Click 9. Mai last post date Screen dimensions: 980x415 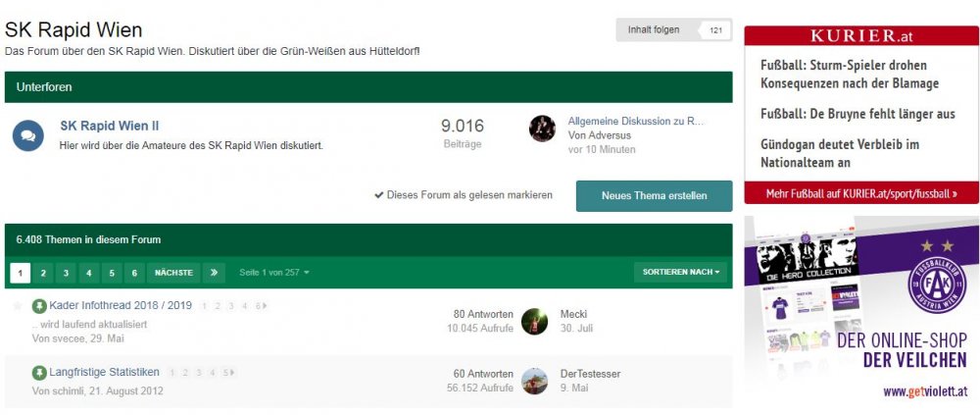[x=575, y=388]
